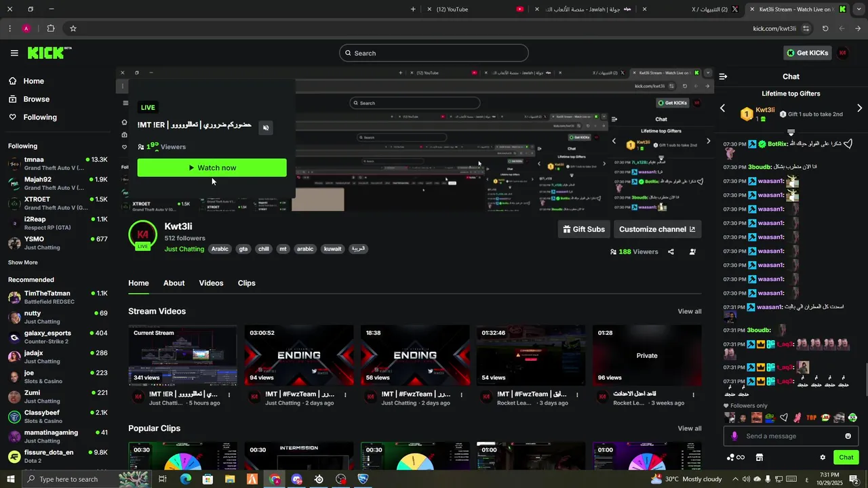Open options for the Private video
868x488 pixels.
click(x=693, y=394)
